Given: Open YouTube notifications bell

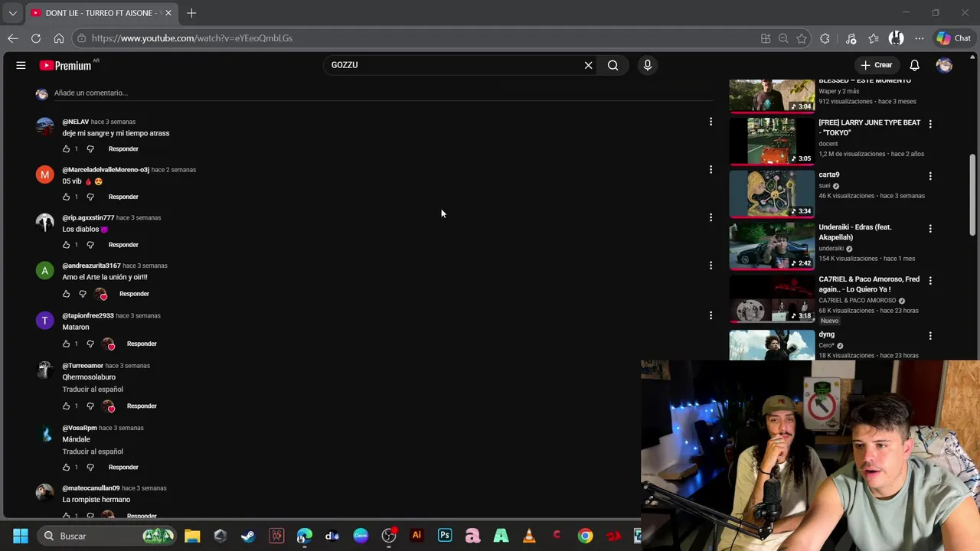Looking at the screenshot, I should tap(914, 65).
